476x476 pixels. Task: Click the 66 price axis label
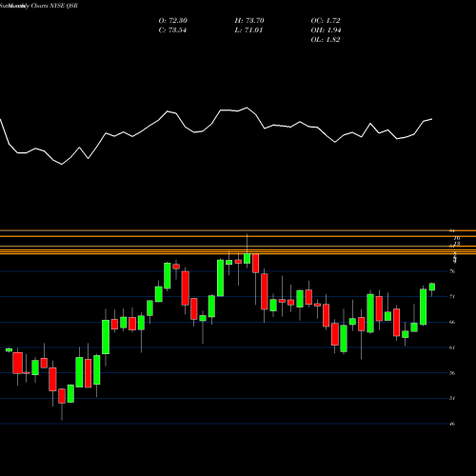point(452,322)
